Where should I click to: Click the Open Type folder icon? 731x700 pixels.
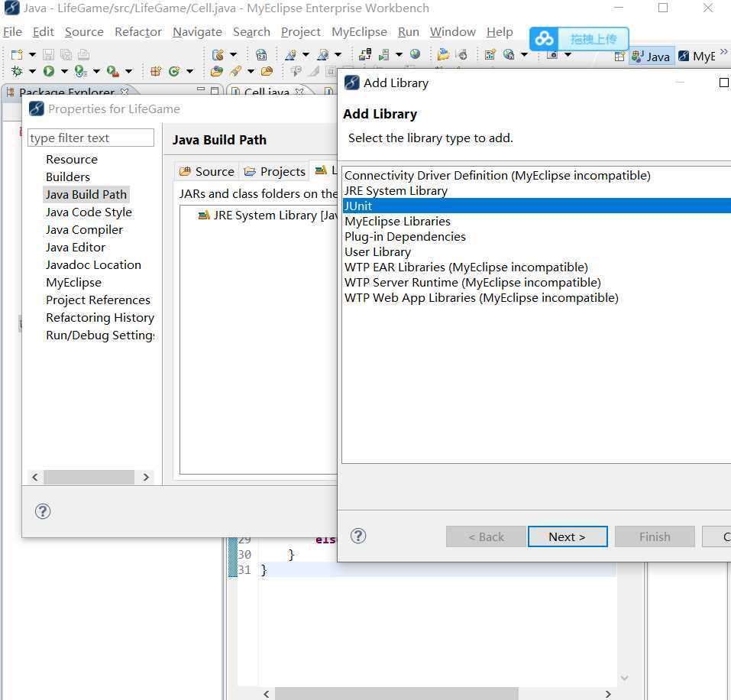point(216,71)
